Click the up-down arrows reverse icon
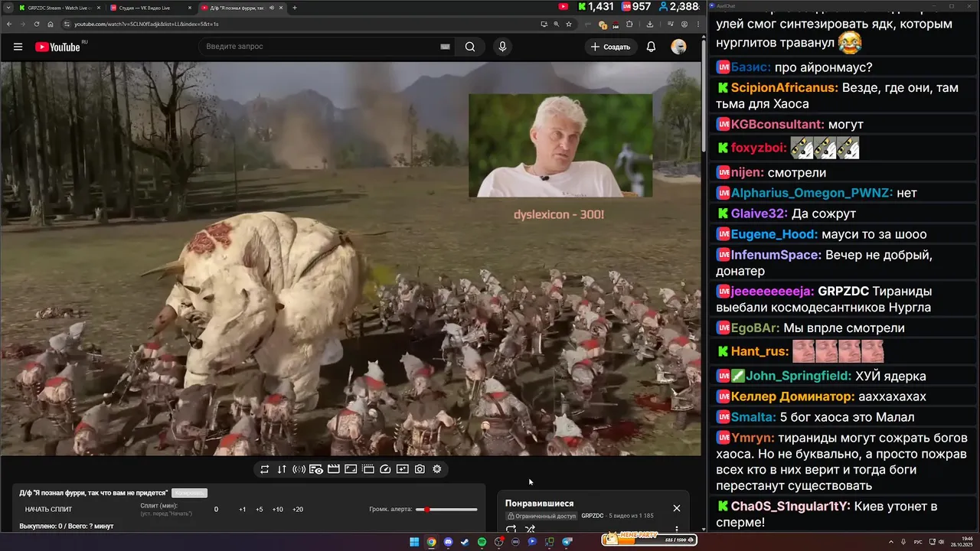 [282, 469]
